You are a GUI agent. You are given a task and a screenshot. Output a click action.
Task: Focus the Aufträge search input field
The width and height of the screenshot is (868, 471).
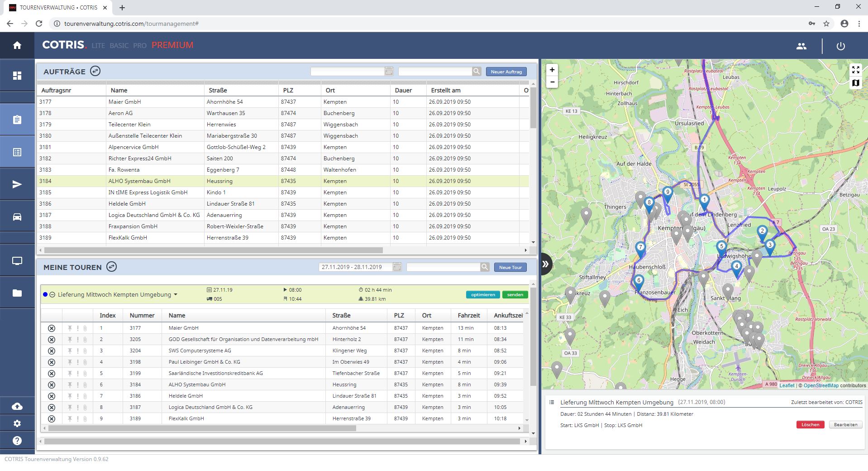[435, 71]
